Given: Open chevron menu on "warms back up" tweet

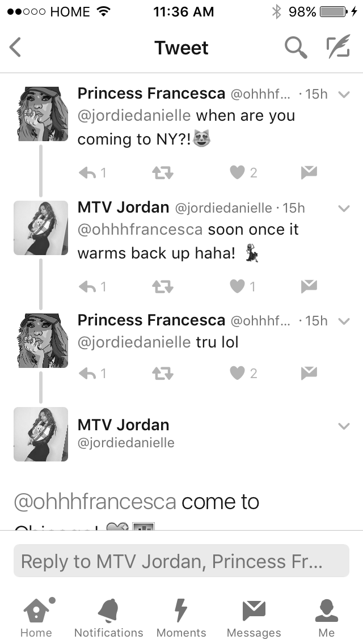Looking at the screenshot, I should 344,209.
